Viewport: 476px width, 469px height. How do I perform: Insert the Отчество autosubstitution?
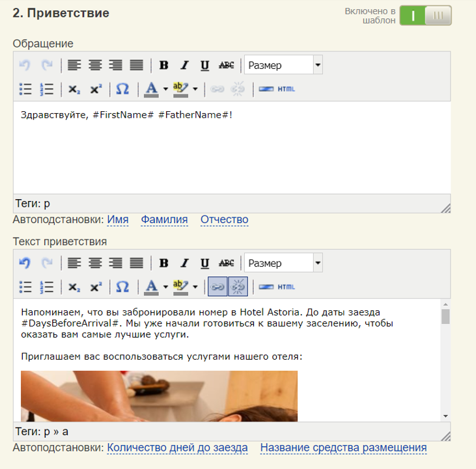pyautogui.click(x=225, y=219)
